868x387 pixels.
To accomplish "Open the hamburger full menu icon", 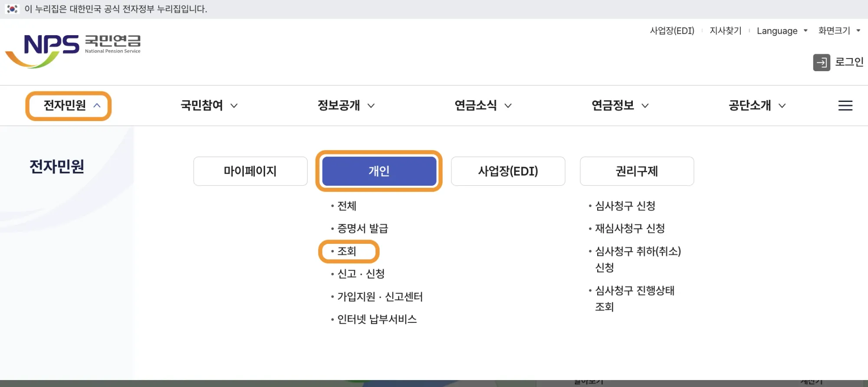I will tap(845, 105).
